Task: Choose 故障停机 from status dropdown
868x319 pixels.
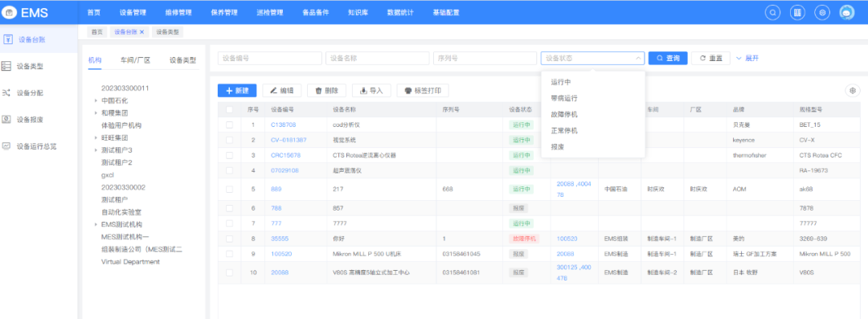Action: [593, 115]
